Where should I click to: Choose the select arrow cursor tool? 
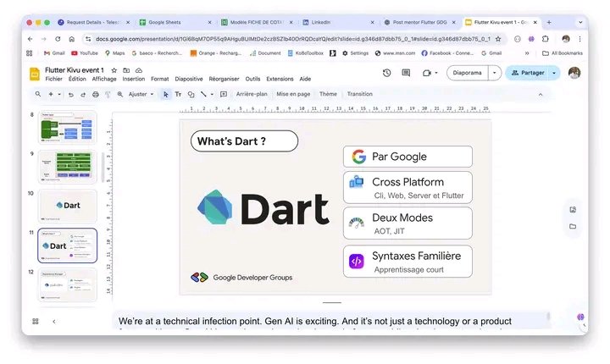pyautogui.click(x=166, y=94)
